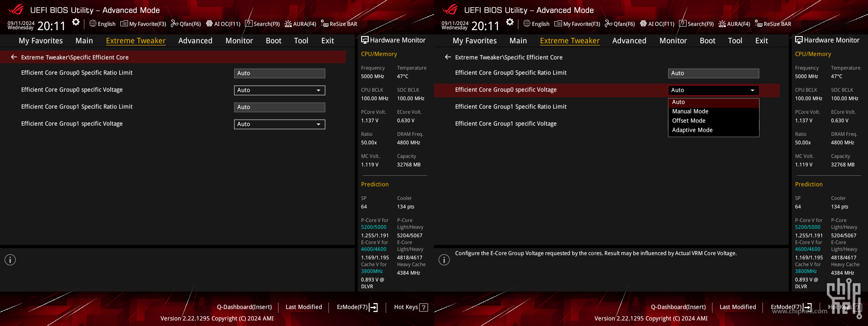Choose Manual Mode in the voltage list
The image size is (868, 326).
(x=714, y=112)
